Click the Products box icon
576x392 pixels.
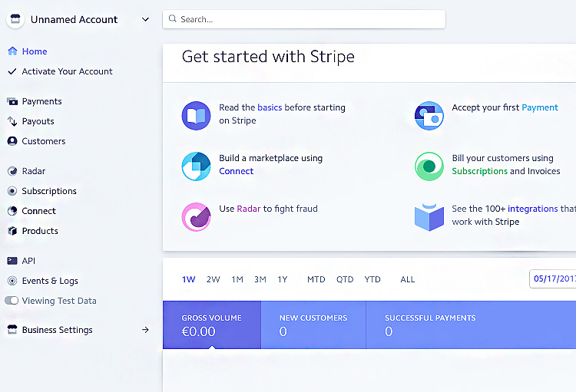point(12,231)
